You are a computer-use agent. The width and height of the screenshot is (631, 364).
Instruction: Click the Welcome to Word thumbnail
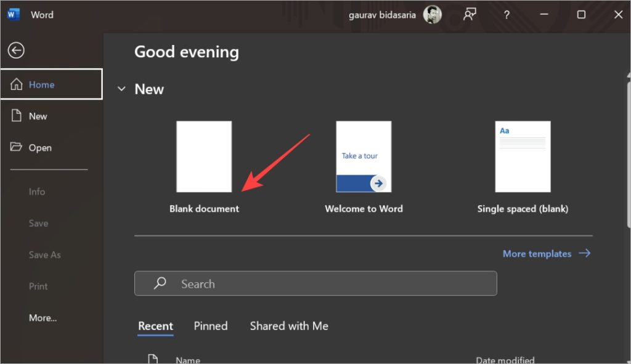[364, 156]
